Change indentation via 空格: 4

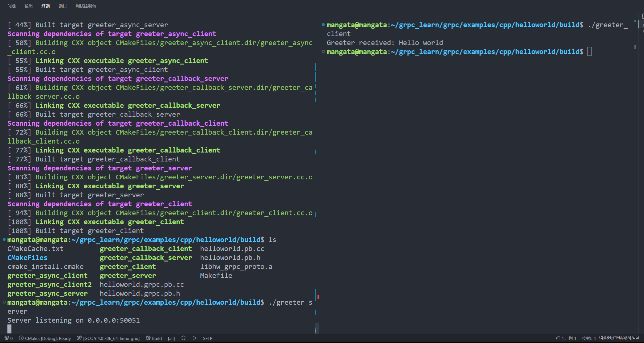tap(589, 338)
